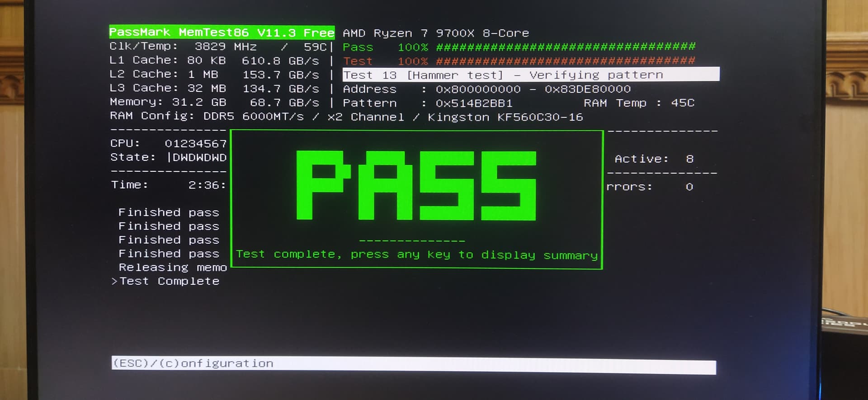Image resolution: width=868 pixels, height=400 pixels.
Task: Click the '>Test Complete' log entry
Action: [165, 281]
